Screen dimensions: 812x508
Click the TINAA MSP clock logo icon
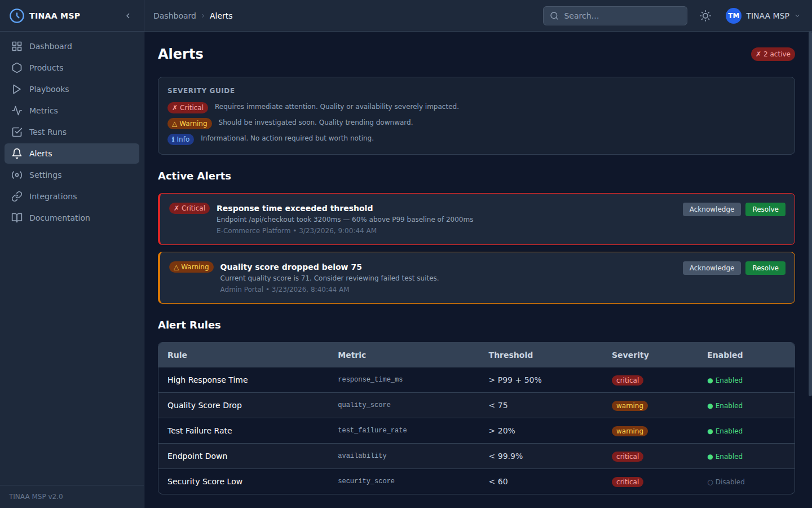pyautogui.click(x=17, y=16)
